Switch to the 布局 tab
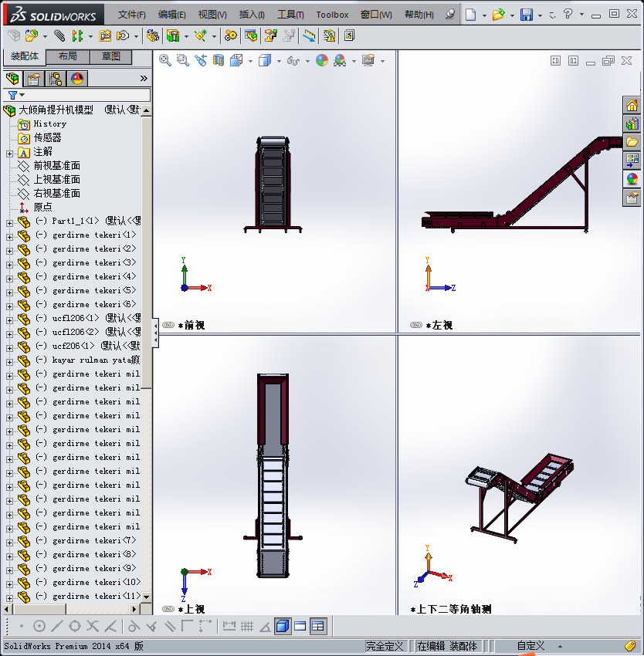 (67, 56)
